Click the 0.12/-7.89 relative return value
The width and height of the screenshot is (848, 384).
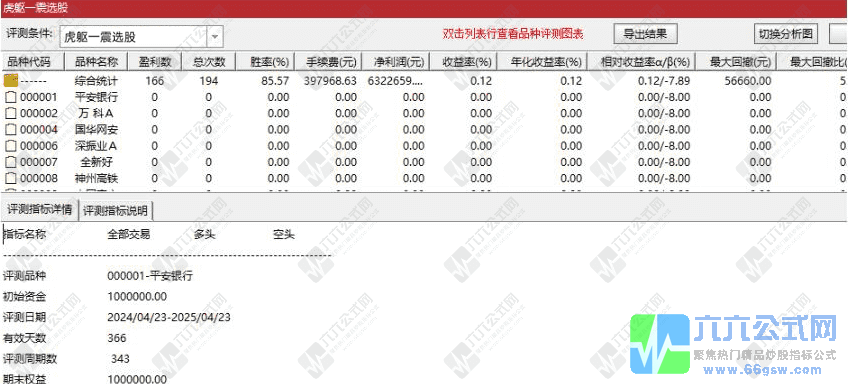[x=664, y=81]
